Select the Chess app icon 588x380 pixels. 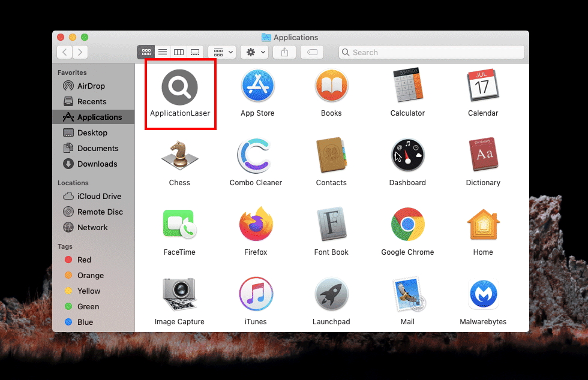click(179, 155)
